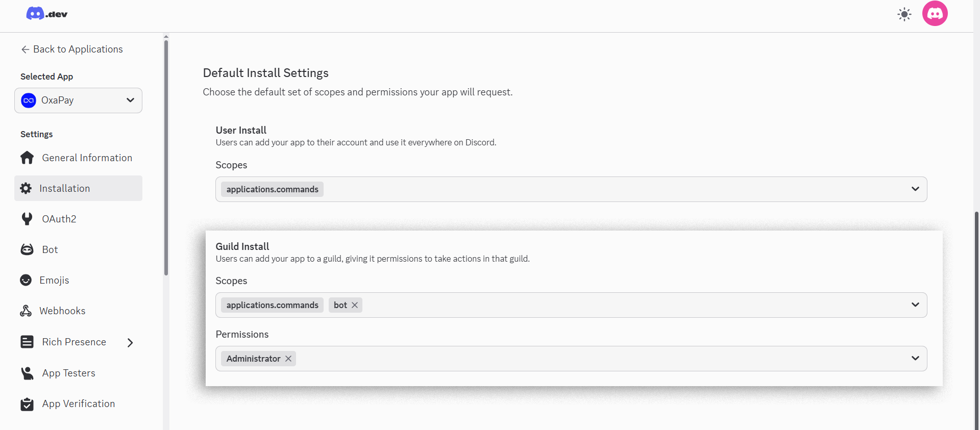Click the Discord .dev logo

click(x=46, y=14)
